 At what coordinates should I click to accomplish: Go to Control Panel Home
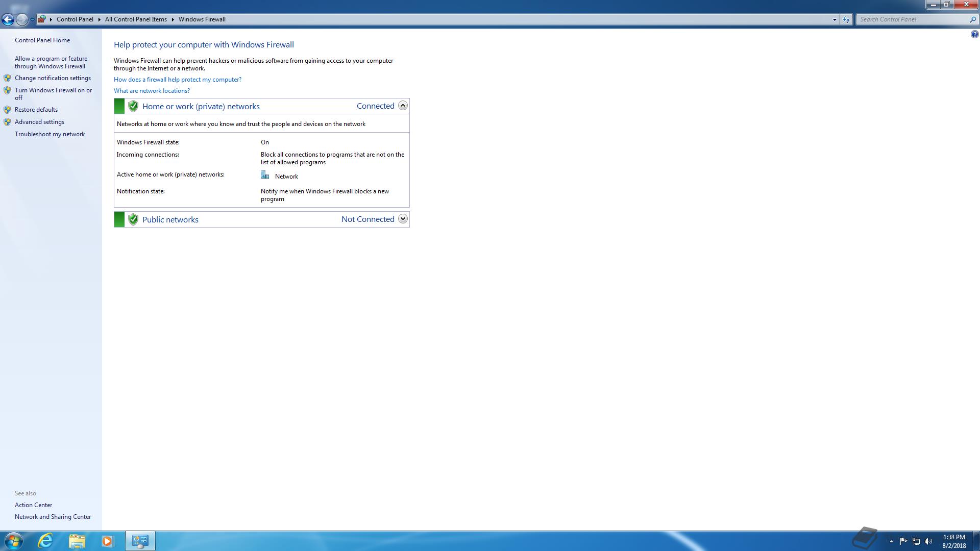pyautogui.click(x=42, y=40)
